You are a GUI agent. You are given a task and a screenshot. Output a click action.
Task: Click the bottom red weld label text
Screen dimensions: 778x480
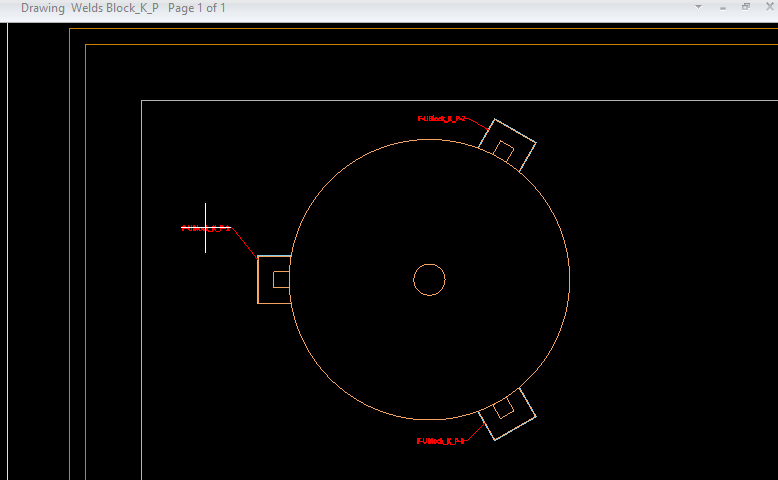441,440
